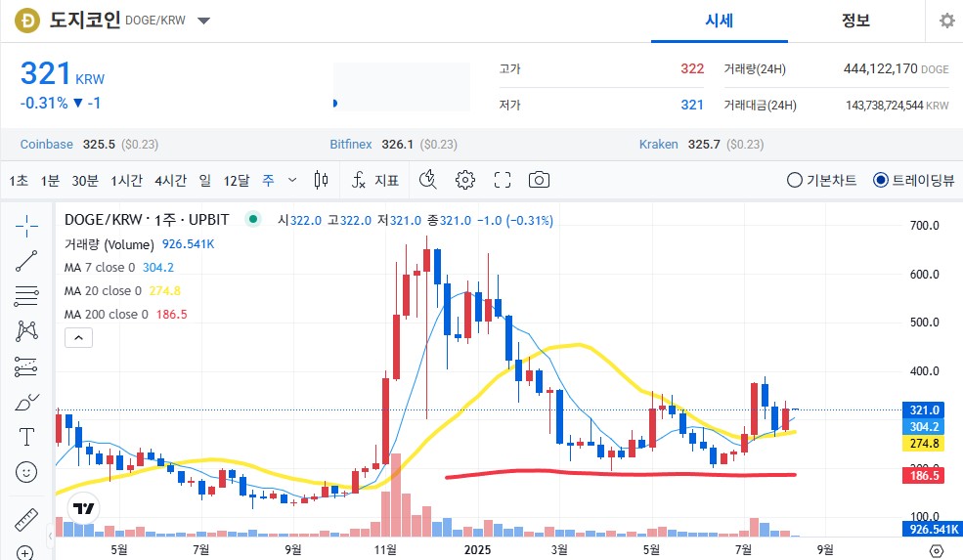Select the brush drawing tool
Viewport: 963px width, 560px height.
(26, 403)
